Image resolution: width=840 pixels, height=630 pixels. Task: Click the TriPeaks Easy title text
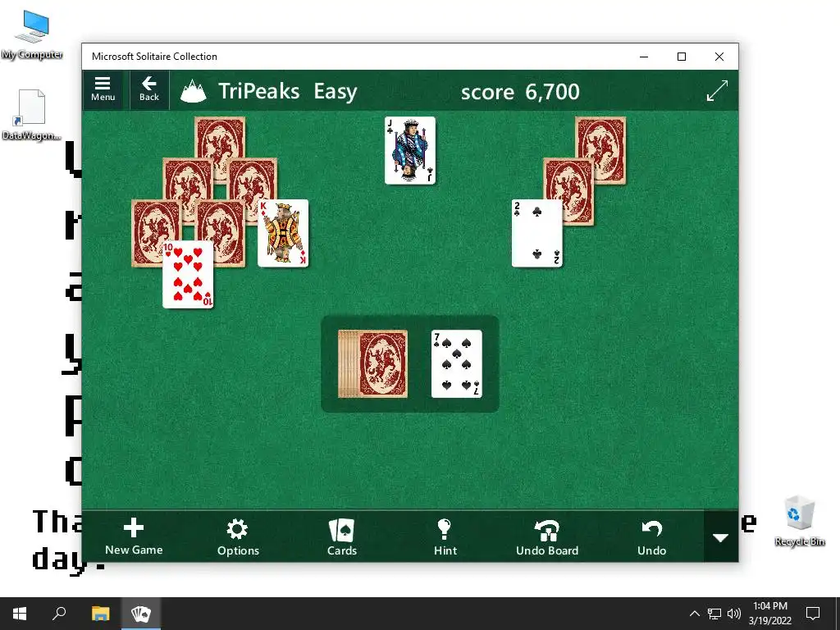pyautogui.click(x=288, y=91)
